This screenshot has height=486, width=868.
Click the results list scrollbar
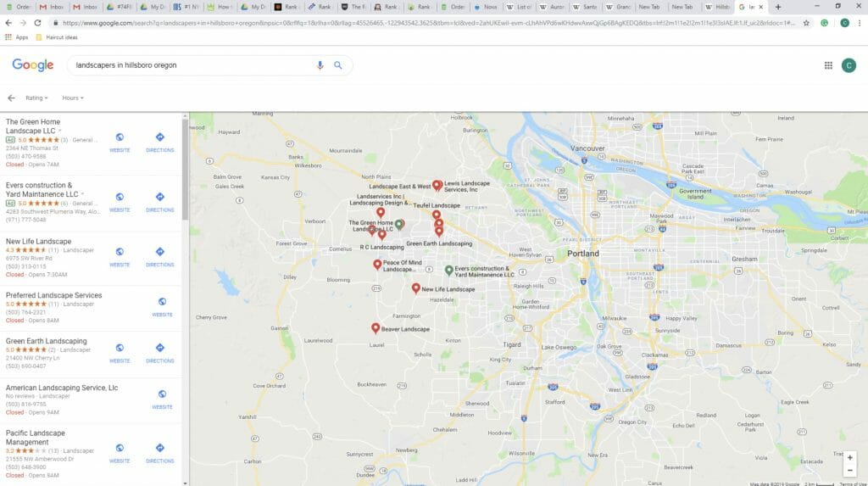pyautogui.click(x=185, y=170)
